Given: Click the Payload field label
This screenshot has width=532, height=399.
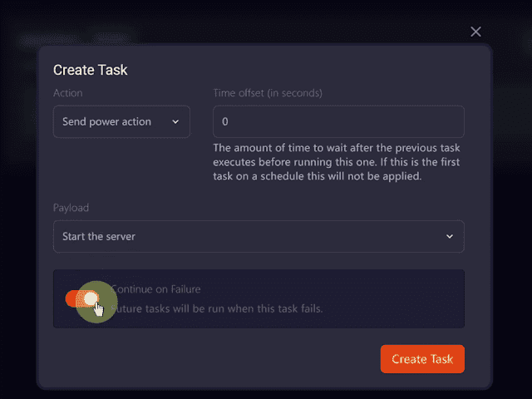Looking at the screenshot, I should 71,208.
